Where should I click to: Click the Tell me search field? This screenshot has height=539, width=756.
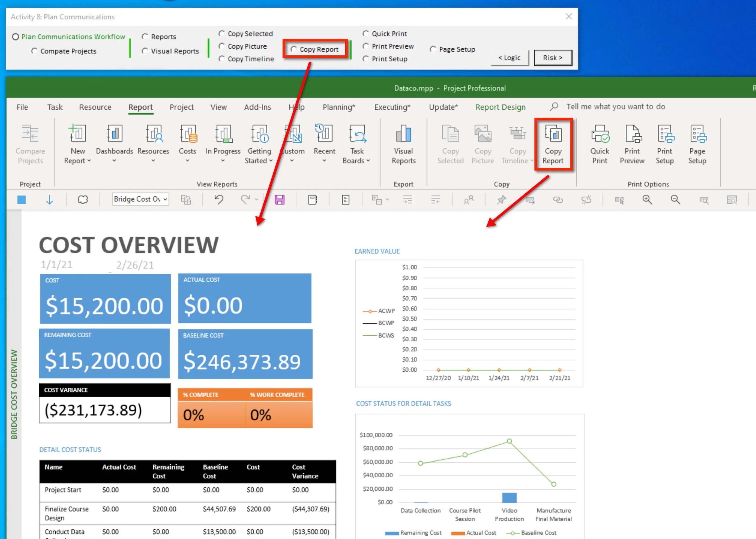615,107
